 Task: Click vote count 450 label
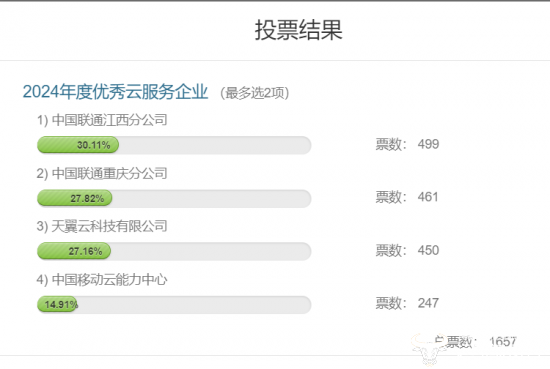[x=407, y=250]
